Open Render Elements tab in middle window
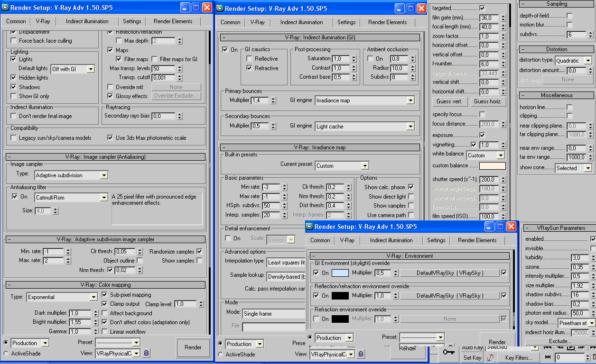 point(388,22)
